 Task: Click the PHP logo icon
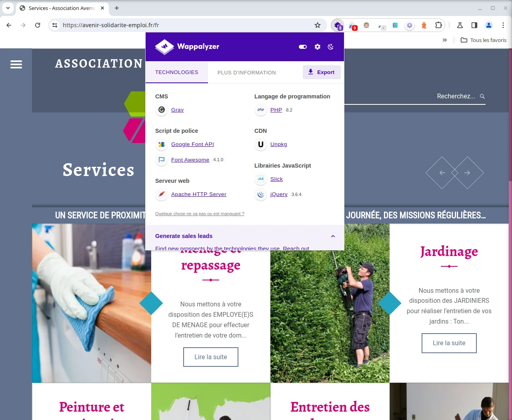261,110
